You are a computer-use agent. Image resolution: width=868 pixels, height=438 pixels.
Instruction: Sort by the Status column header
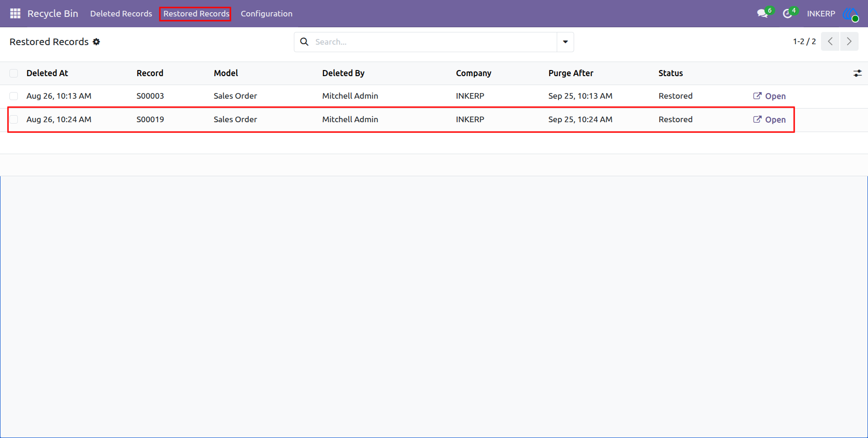click(x=671, y=73)
